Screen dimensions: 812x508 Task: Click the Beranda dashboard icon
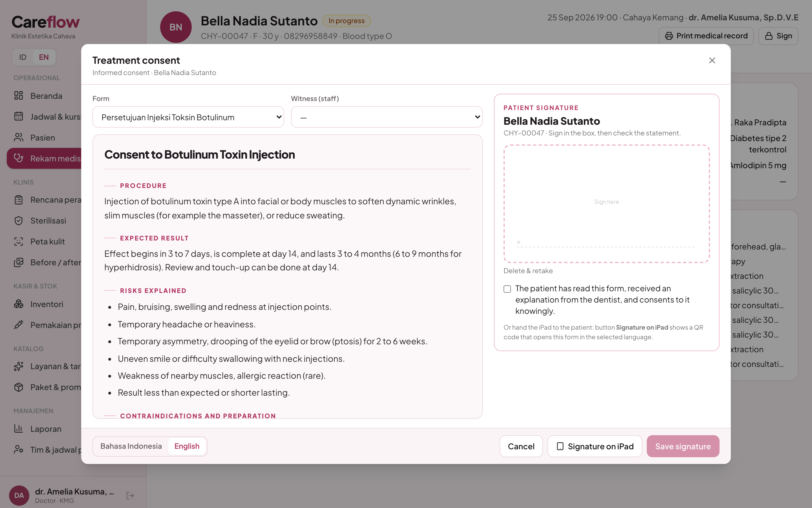coord(18,96)
